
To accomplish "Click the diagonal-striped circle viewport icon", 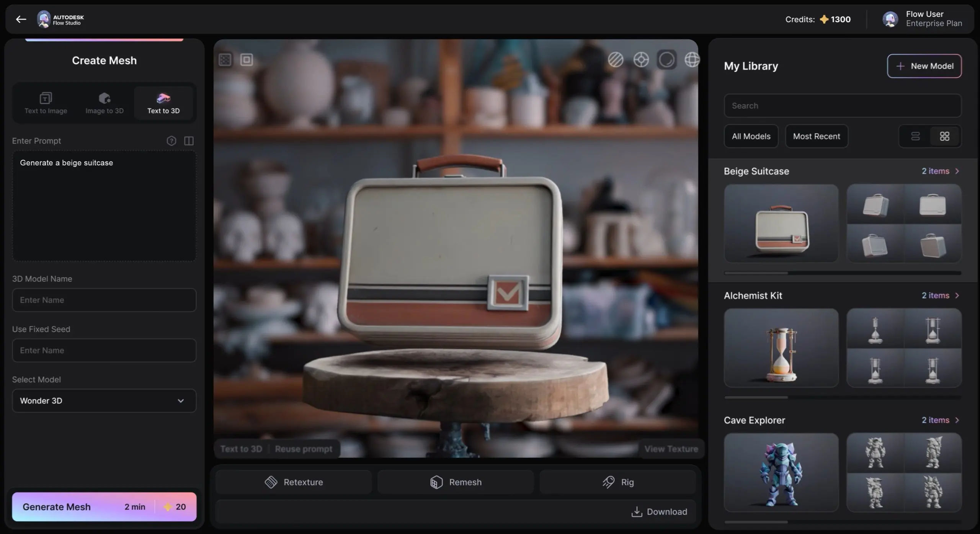I will point(616,60).
